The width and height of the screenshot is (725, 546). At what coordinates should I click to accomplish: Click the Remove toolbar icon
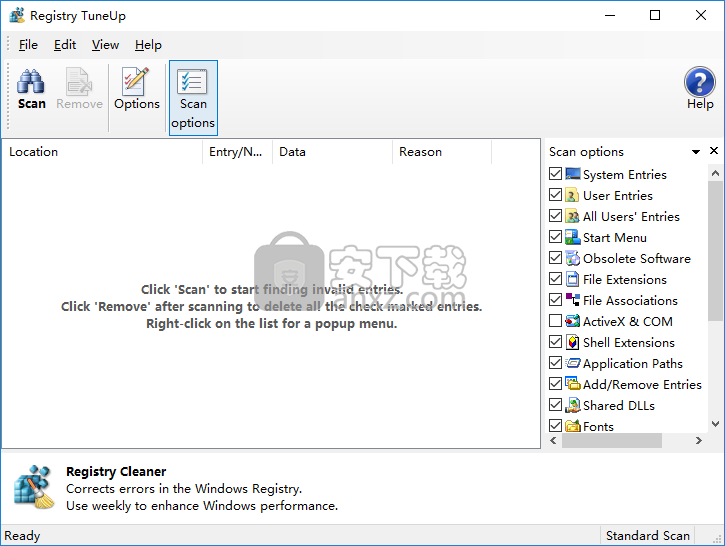point(79,90)
